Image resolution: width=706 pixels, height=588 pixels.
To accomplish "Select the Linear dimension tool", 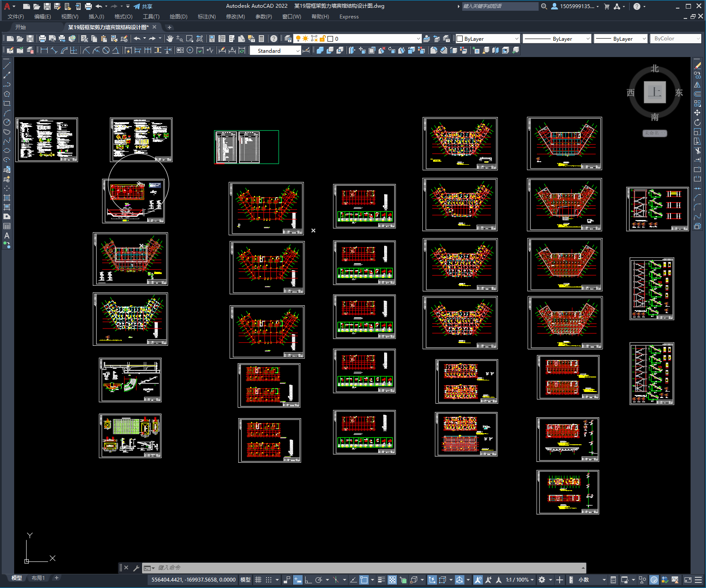I will [44, 50].
